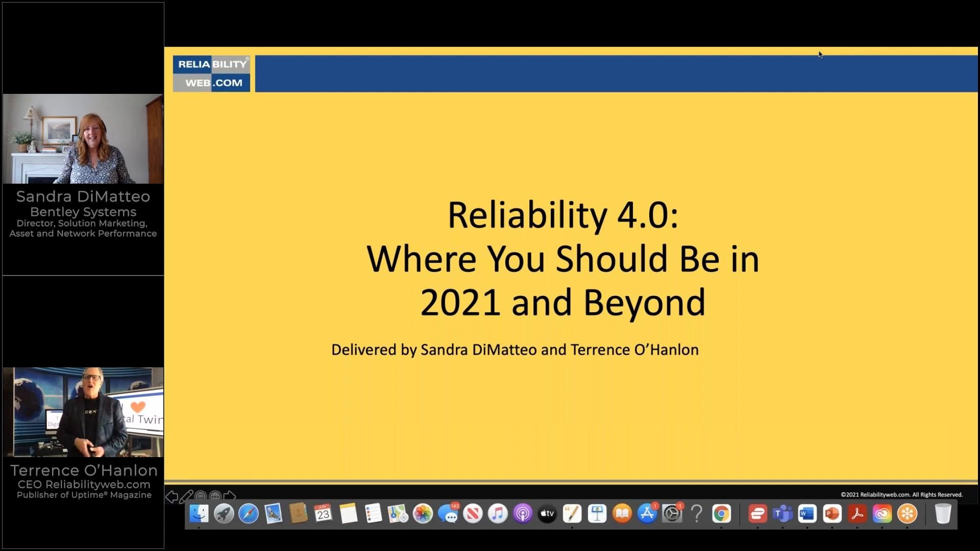
Task: Open Messages showing 143 unread badge
Action: coord(449,514)
